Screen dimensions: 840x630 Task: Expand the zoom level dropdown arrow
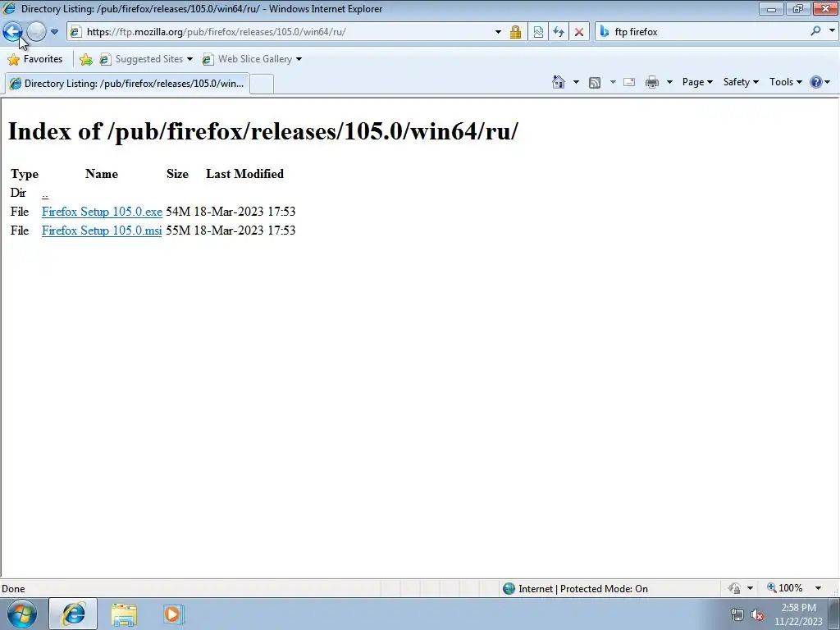(x=818, y=588)
